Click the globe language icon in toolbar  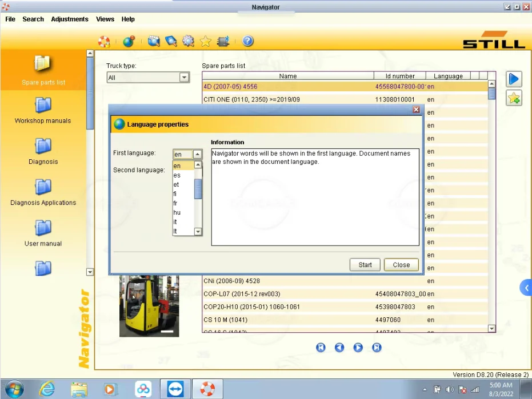click(x=129, y=41)
